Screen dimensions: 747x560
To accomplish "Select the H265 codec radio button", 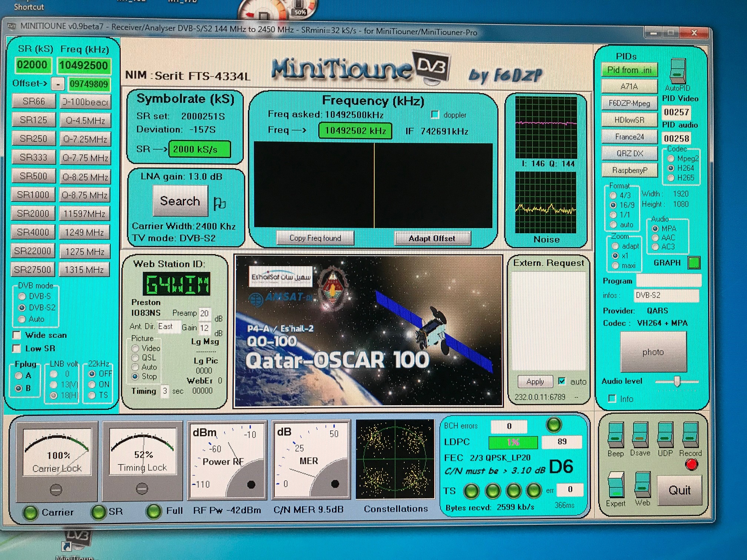I will point(671,178).
